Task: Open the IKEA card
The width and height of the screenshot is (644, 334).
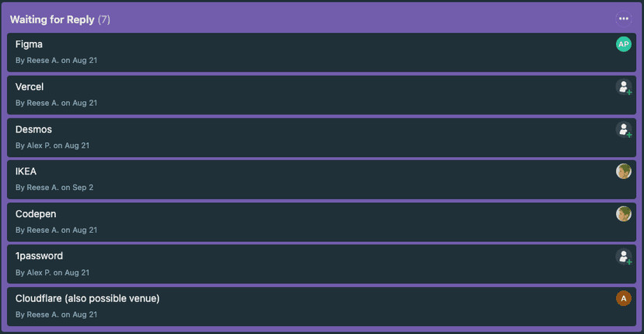Action: pos(26,171)
